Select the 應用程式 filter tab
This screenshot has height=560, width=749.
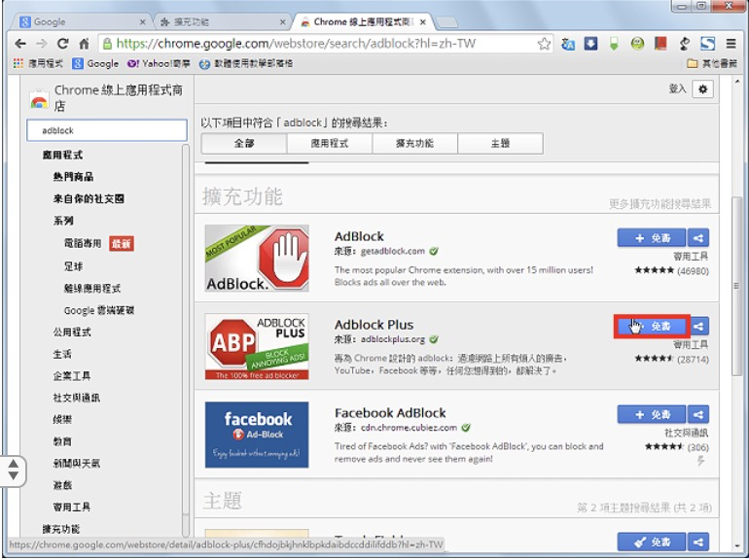329,143
